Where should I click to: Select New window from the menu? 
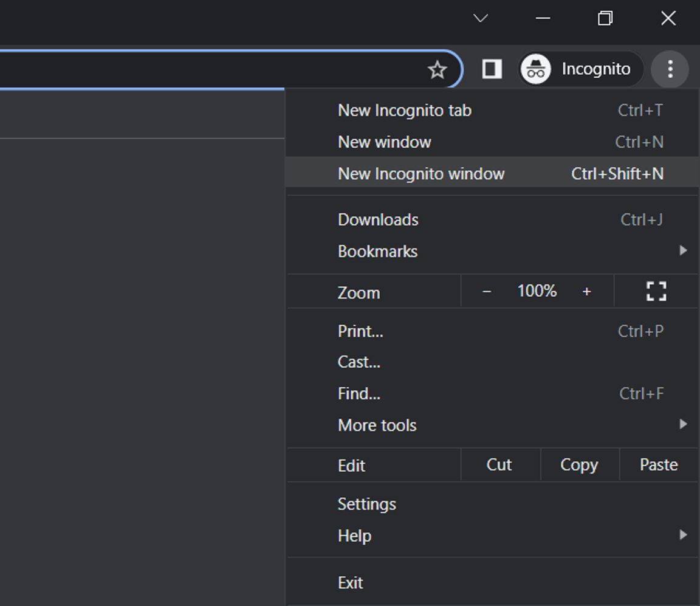pos(385,142)
